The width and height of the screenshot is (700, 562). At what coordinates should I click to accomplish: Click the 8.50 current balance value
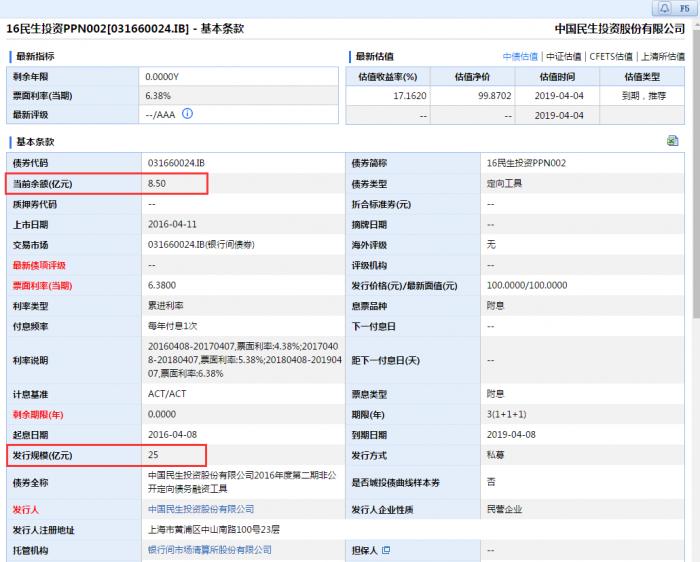156,184
